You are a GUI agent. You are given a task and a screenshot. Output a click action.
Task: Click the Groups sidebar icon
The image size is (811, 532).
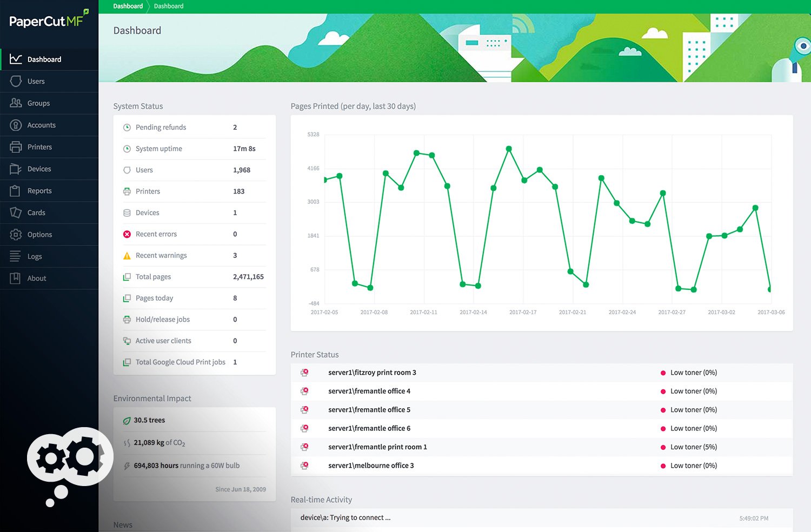coord(16,103)
